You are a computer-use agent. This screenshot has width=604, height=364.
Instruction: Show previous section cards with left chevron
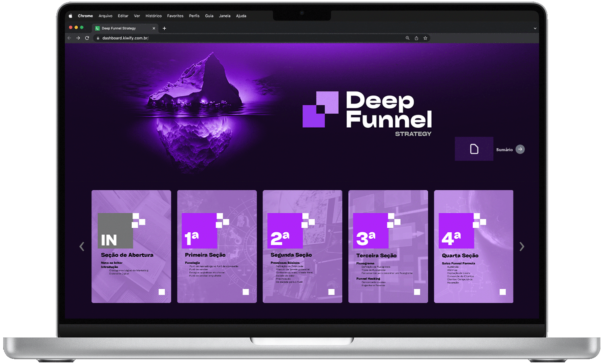pos(82,246)
